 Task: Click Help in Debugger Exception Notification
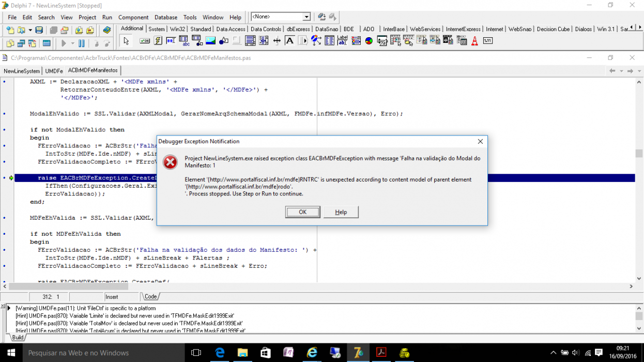[341, 212]
